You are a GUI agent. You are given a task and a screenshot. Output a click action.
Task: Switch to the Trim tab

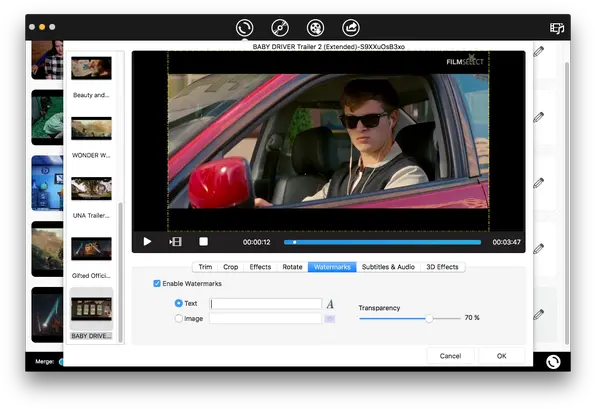coord(205,267)
